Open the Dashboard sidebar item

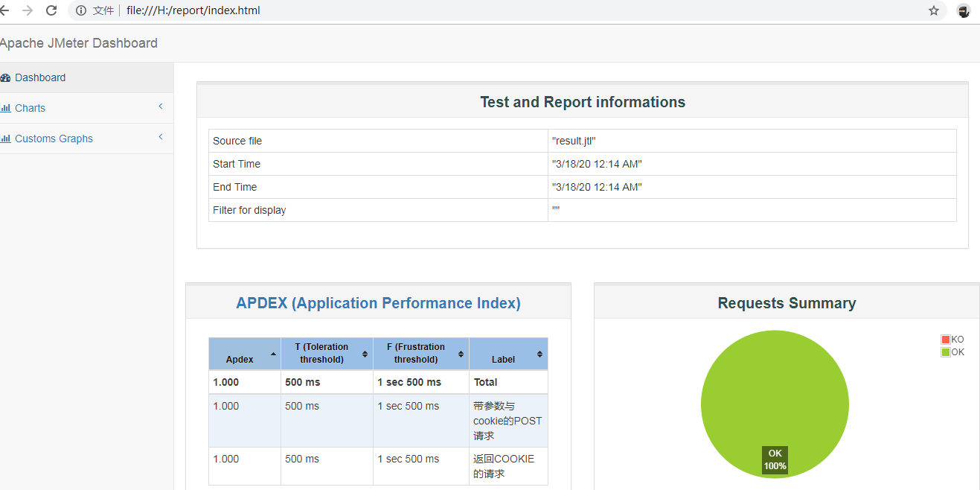click(86, 77)
